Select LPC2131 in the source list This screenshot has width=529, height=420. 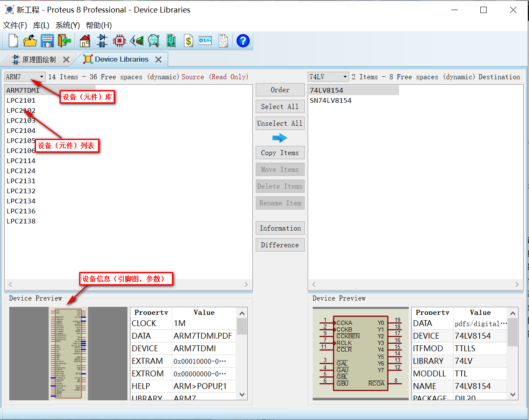pos(21,181)
